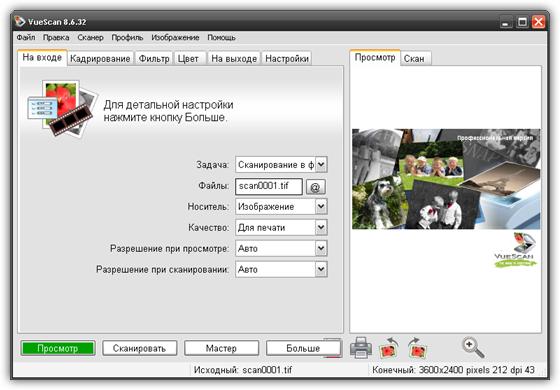This screenshot has width=560, height=390.
Task: Switch to the Фильтр tab
Action: pos(154,59)
